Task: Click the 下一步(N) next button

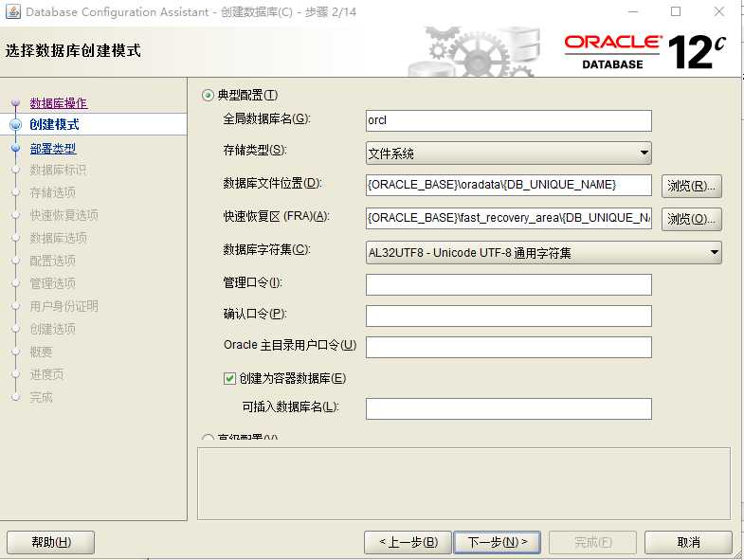Action: pos(498,542)
